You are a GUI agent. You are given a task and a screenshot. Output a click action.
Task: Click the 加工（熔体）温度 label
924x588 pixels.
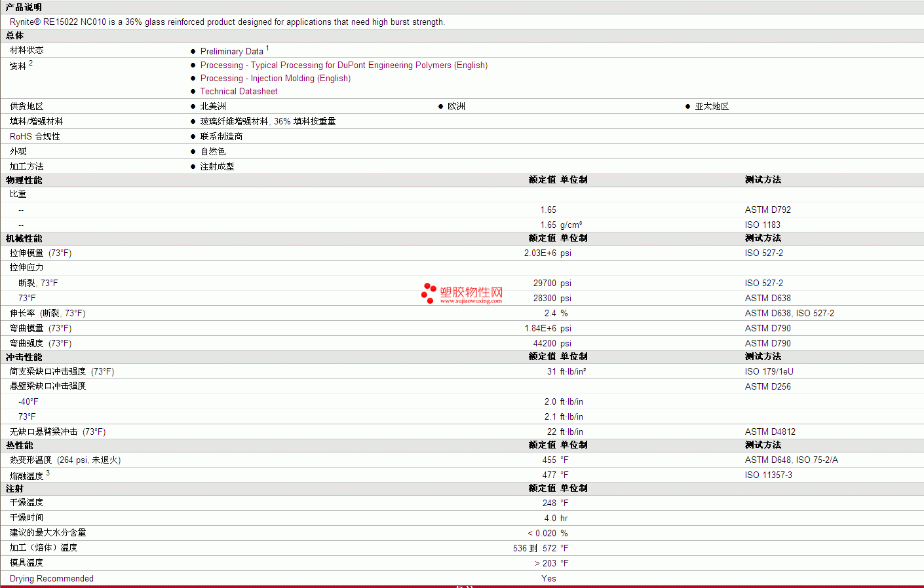[43, 548]
